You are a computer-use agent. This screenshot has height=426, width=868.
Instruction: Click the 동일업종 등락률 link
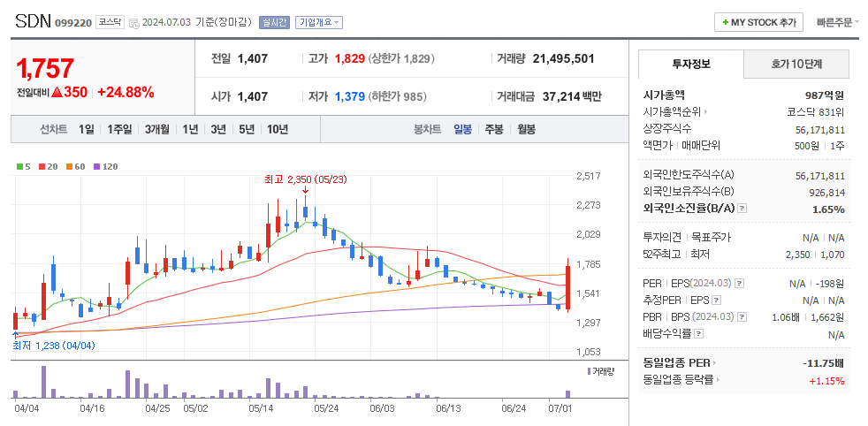tap(678, 380)
